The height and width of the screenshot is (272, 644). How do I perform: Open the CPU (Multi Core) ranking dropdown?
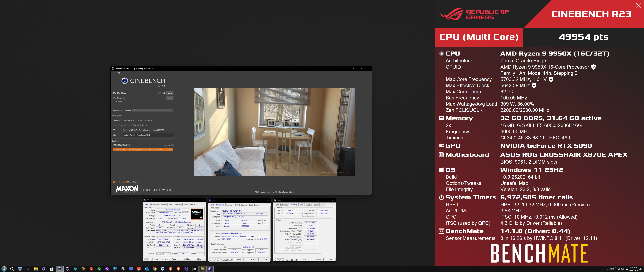(122, 145)
